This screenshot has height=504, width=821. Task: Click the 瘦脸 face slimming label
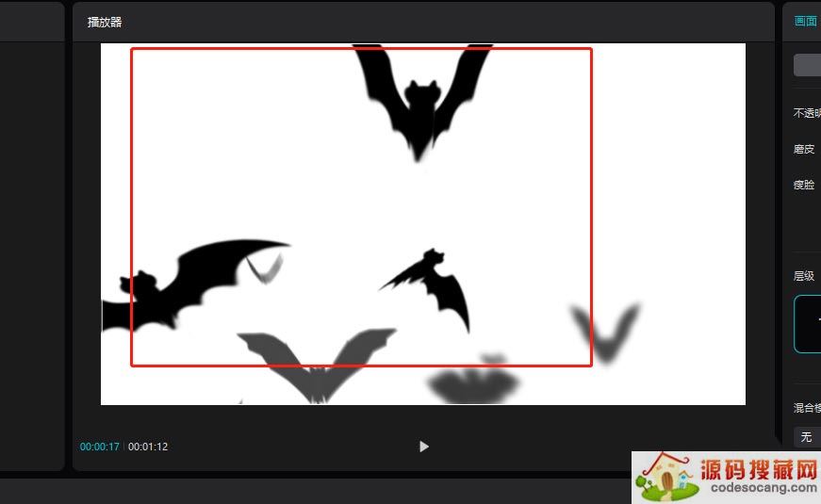tap(804, 185)
